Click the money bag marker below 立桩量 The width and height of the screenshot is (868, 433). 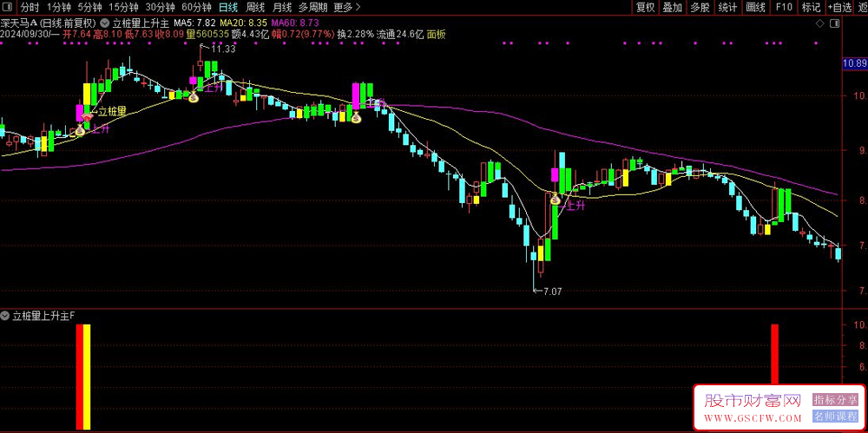(80, 131)
